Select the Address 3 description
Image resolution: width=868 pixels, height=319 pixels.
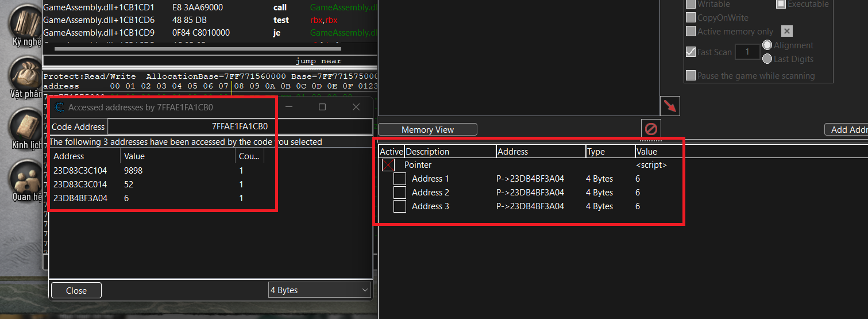[430, 206]
